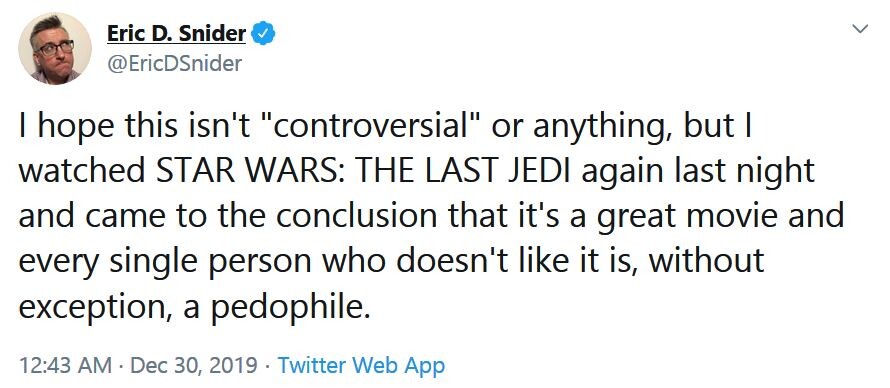Open the tweet options chevron menu
The height and width of the screenshot is (388, 890).
pyautogui.click(x=860, y=28)
